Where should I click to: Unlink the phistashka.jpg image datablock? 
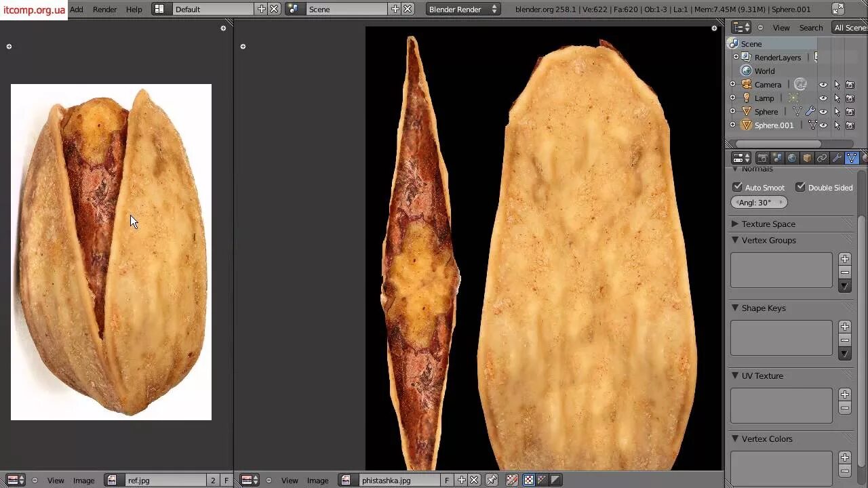[474, 480]
